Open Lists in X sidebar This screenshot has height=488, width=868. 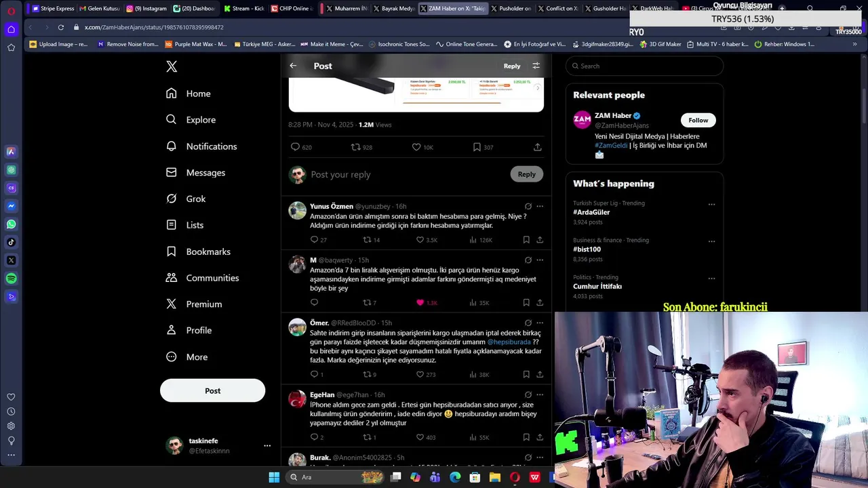pyautogui.click(x=184, y=225)
